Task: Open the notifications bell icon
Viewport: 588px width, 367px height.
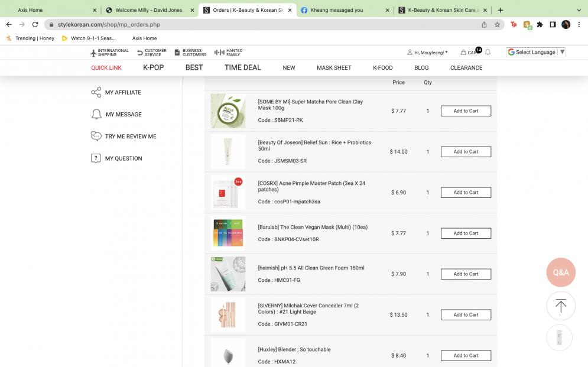Action: 488,53
